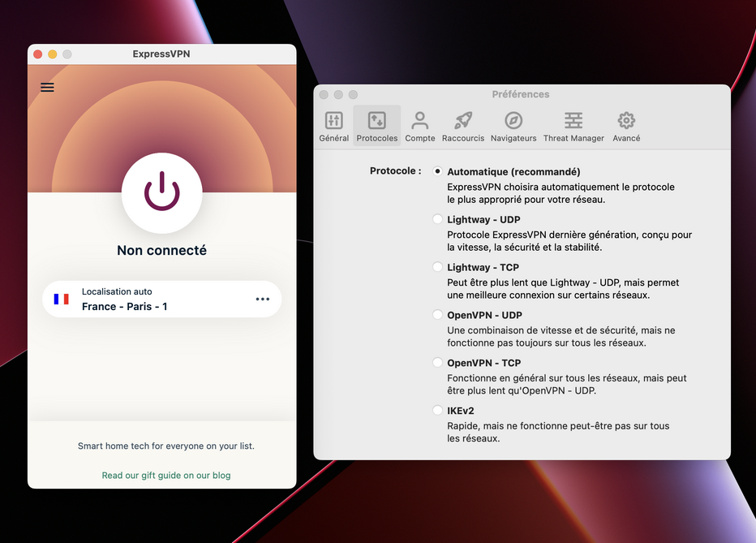The height and width of the screenshot is (543, 756).
Task: Click the ExpressVPN window title
Action: 161,54
